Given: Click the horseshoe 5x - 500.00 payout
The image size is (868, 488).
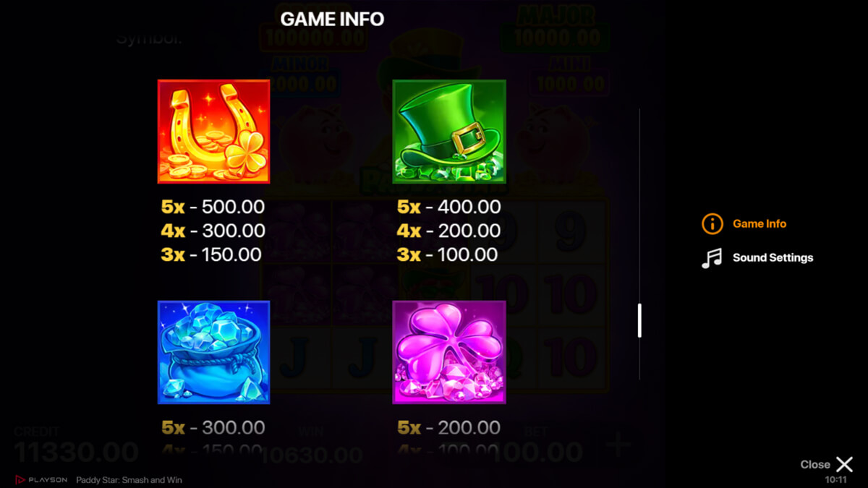Looking at the screenshot, I should 213,207.
